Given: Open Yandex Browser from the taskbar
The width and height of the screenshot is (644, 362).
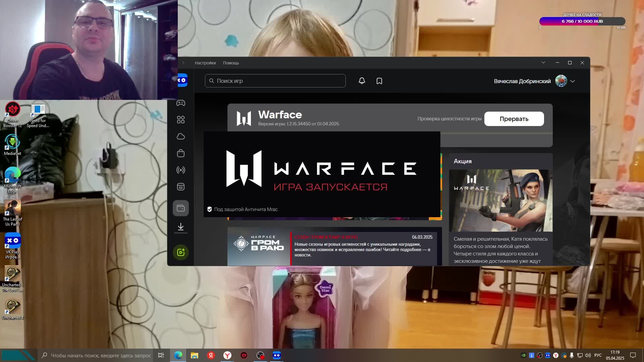Looking at the screenshot, I should 227,355.
